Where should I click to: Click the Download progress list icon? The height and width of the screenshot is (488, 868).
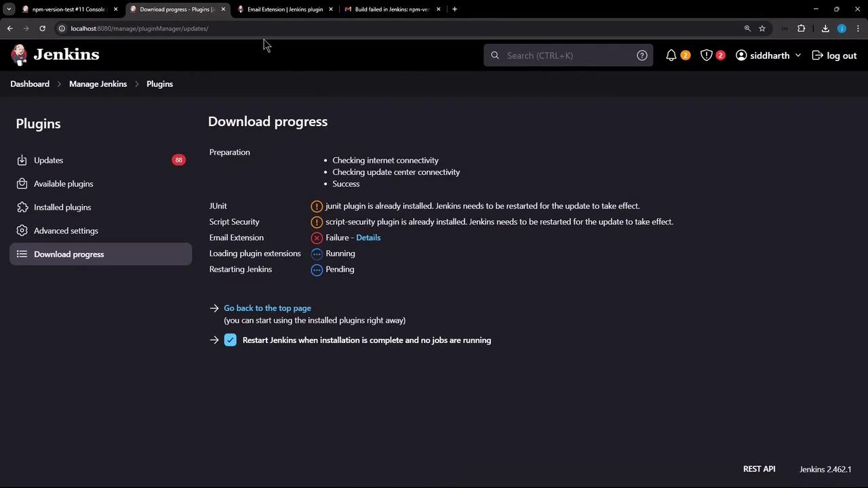point(22,254)
